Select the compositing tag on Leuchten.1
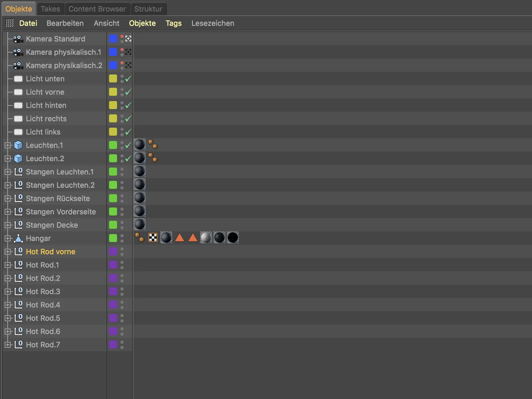 coord(153,144)
